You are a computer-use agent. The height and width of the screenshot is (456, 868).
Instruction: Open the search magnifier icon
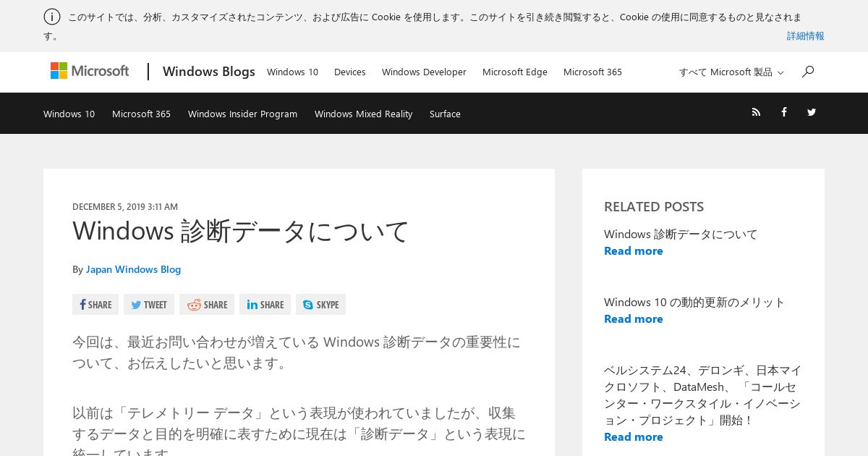pos(808,71)
